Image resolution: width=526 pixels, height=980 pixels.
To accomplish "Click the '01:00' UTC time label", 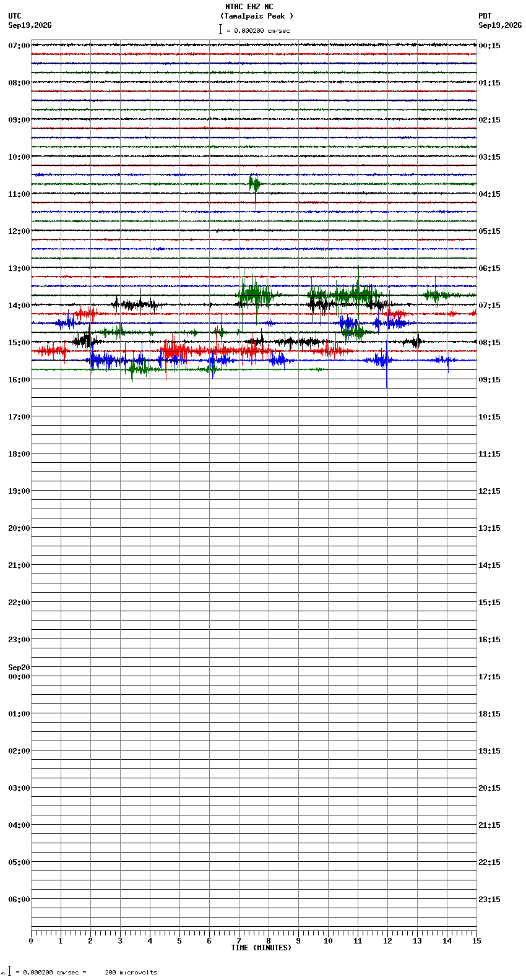I will [19, 714].
